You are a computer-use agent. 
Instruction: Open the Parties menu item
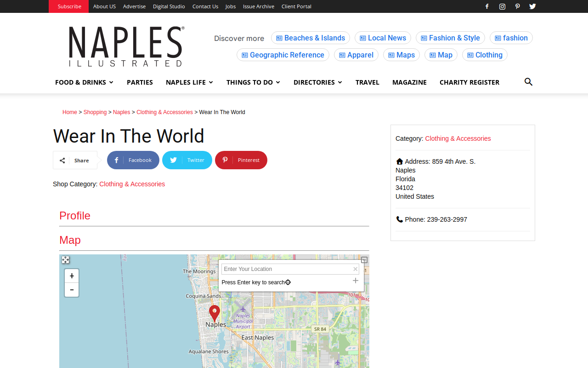140,82
